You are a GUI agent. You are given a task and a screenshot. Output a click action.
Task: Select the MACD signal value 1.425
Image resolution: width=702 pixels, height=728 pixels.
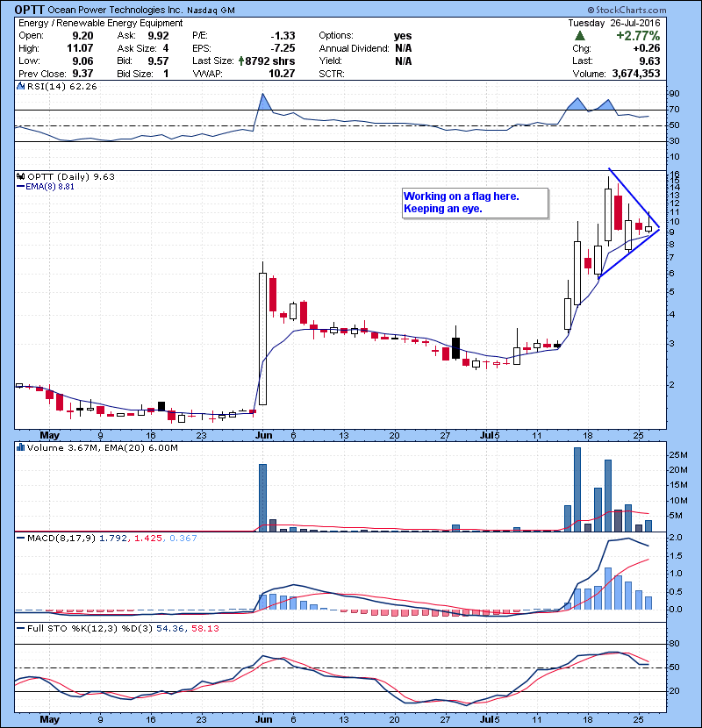[148, 539]
